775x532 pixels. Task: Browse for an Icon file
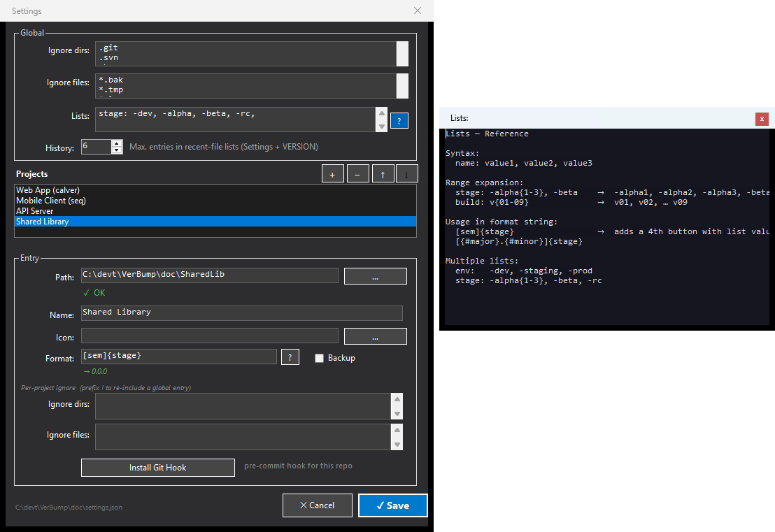[375, 336]
